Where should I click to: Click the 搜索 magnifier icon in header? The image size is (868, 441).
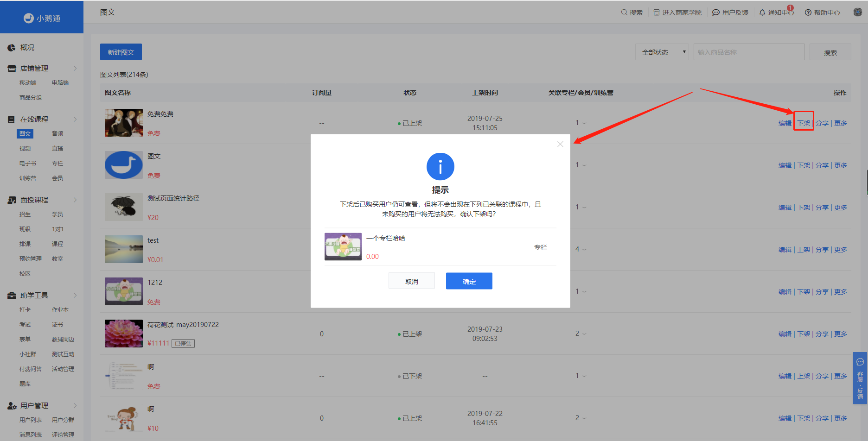click(624, 13)
